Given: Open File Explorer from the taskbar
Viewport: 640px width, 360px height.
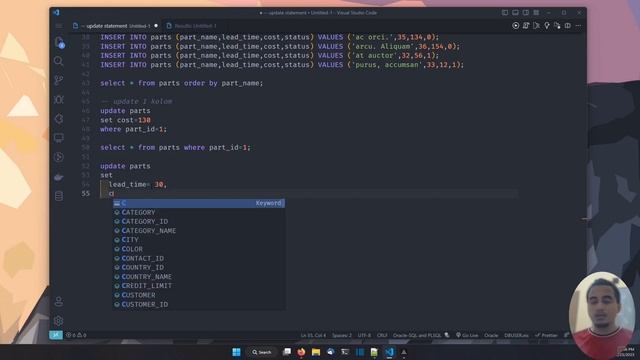Looking at the screenshot, I should [x=316, y=352].
